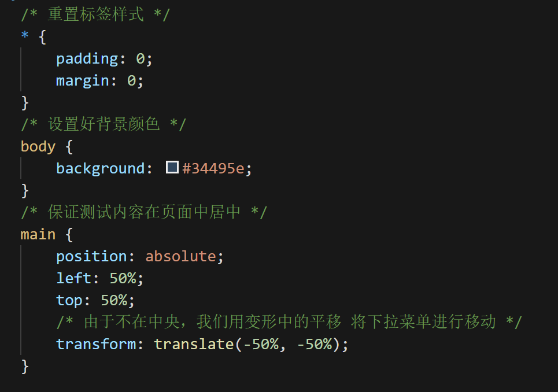
Task: Click the left property name
Action: (73, 278)
